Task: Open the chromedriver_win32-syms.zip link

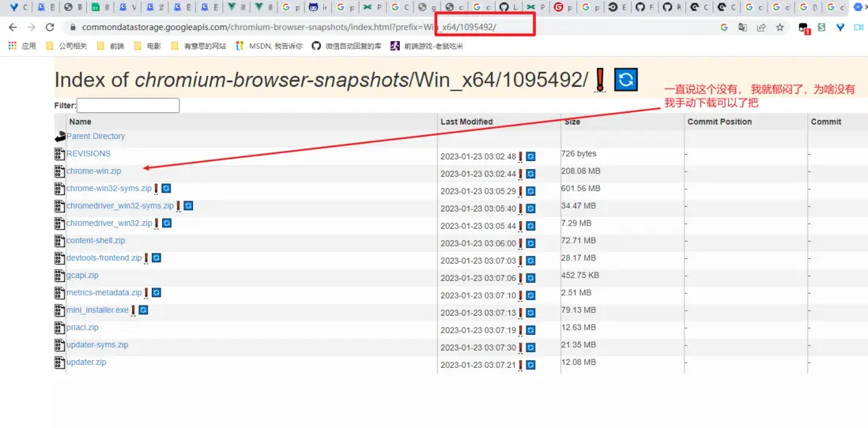Action: coord(120,205)
